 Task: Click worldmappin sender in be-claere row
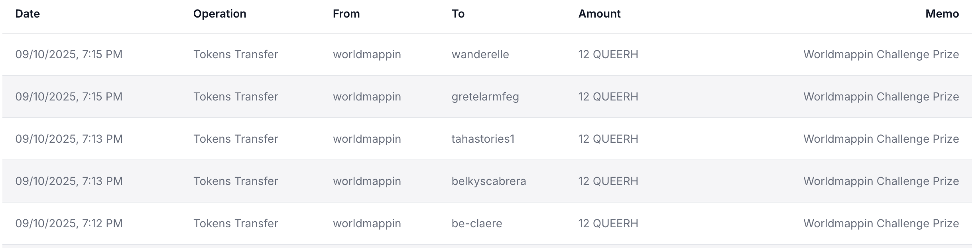coord(367,223)
